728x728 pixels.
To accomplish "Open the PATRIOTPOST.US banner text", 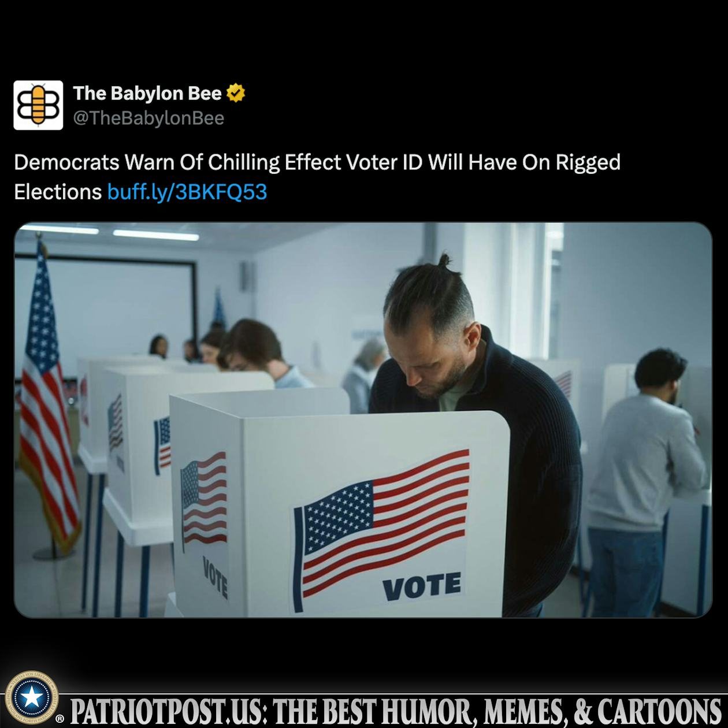I will (396, 711).
